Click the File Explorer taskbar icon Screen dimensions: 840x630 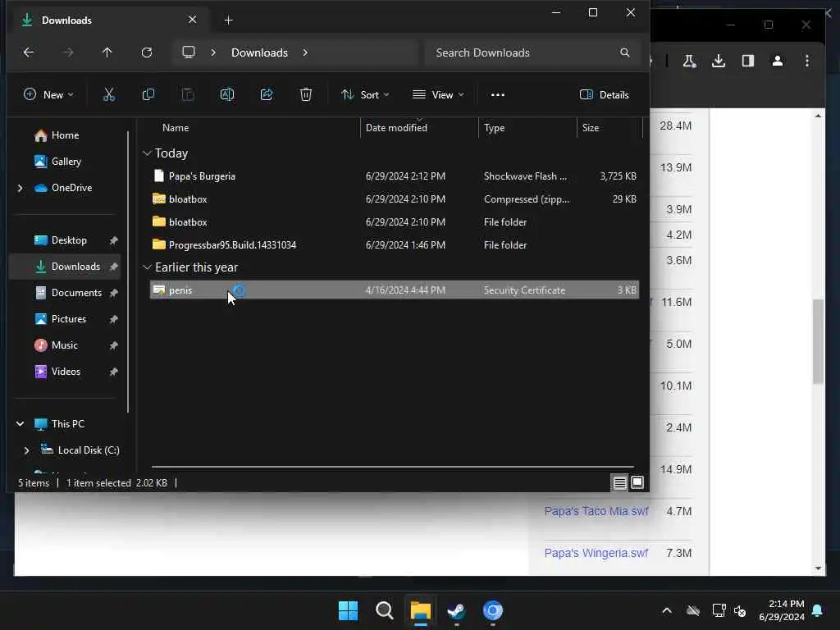421,610
